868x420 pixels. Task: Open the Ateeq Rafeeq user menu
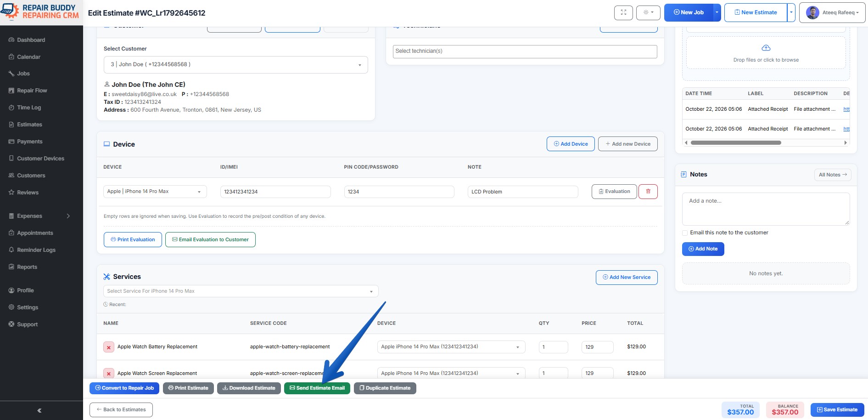coord(832,12)
